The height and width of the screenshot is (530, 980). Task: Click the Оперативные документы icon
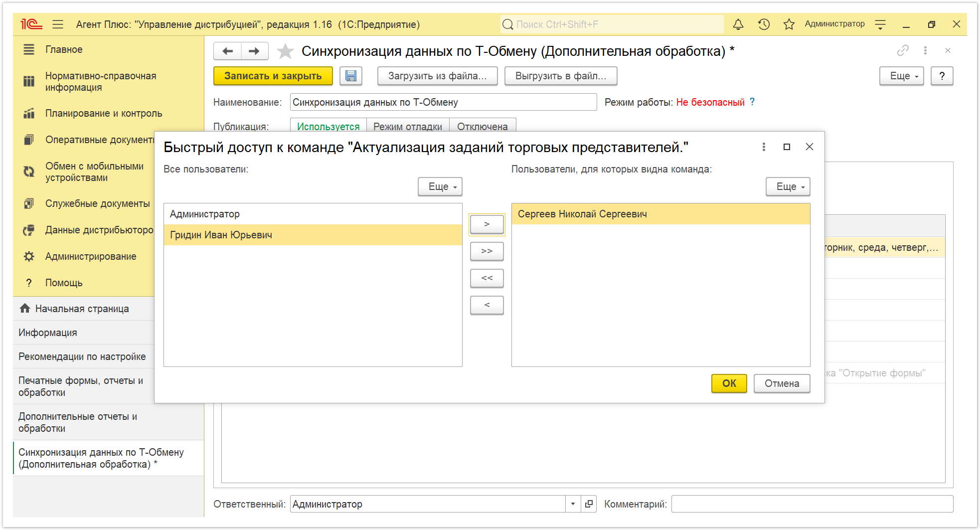click(x=29, y=140)
